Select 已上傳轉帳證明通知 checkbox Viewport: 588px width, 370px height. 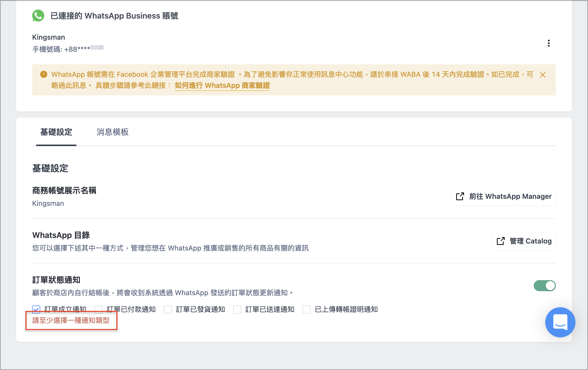pos(307,309)
